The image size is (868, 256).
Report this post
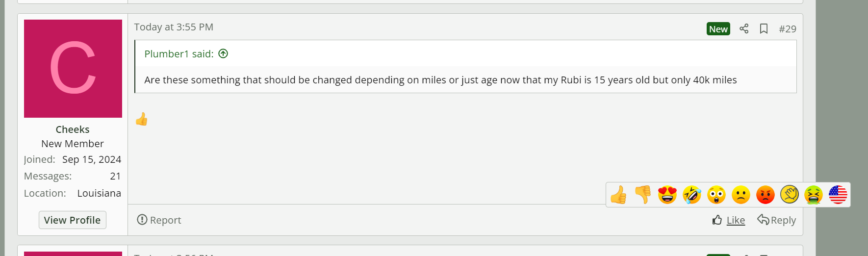[x=159, y=220]
